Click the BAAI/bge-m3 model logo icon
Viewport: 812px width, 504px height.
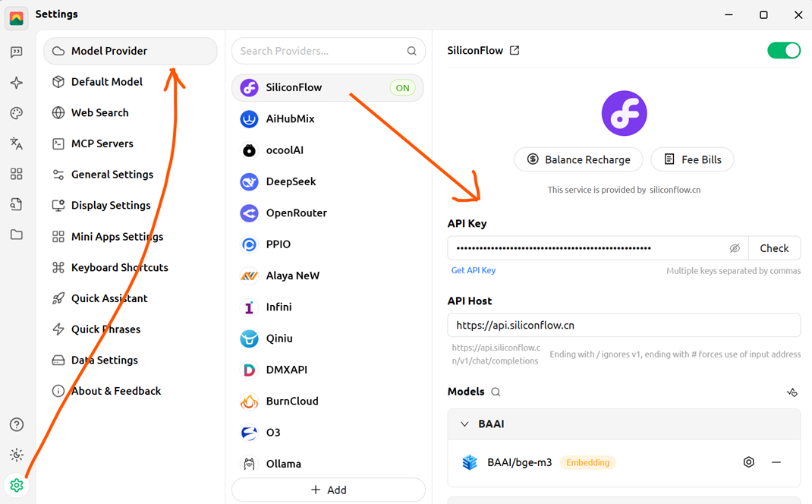pos(470,462)
